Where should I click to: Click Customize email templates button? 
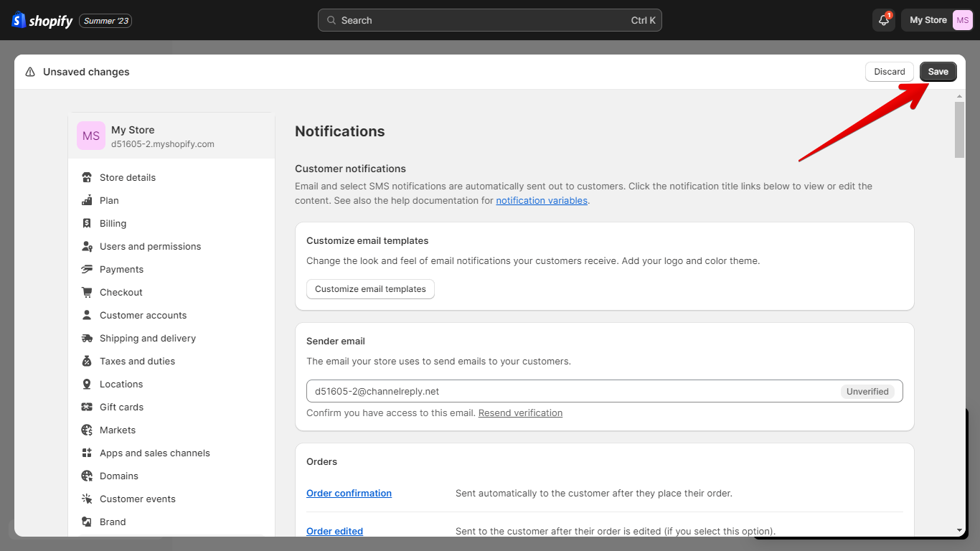[x=370, y=289]
